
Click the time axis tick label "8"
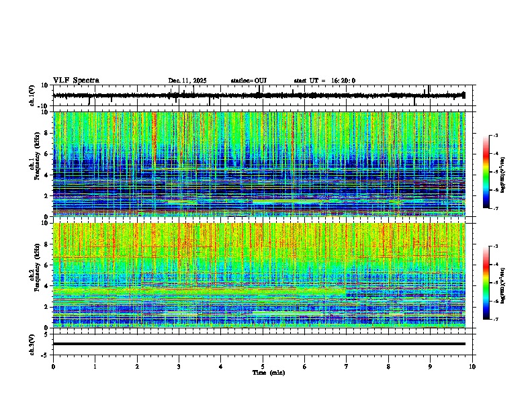388,367
